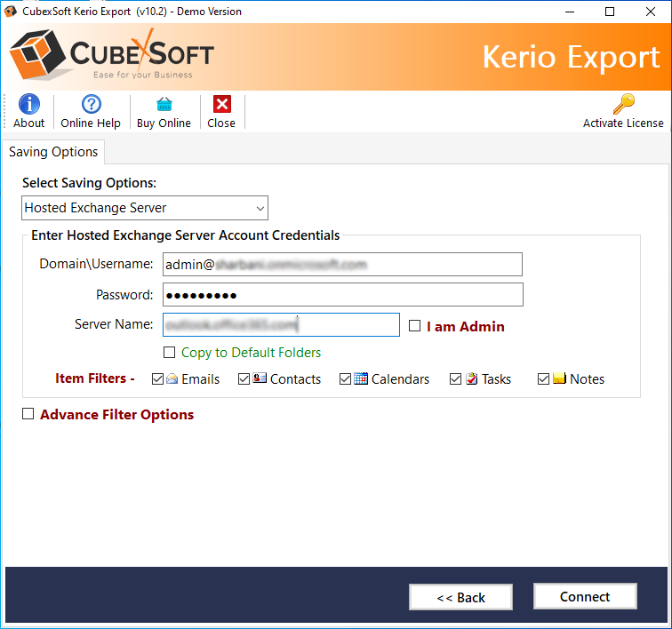The width and height of the screenshot is (672, 629).
Task: Click the Kerio Export banner title
Action: pyautogui.click(x=571, y=58)
